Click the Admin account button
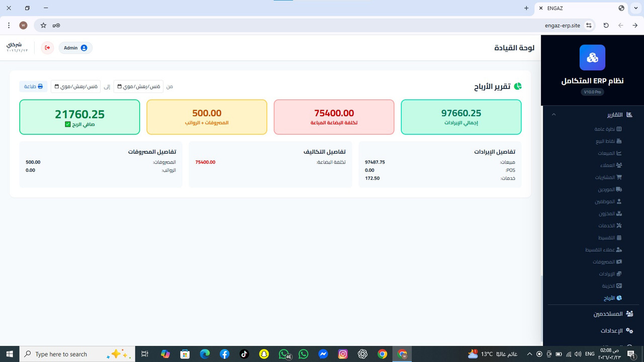The height and width of the screenshot is (362, 644). pyautogui.click(x=75, y=48)
